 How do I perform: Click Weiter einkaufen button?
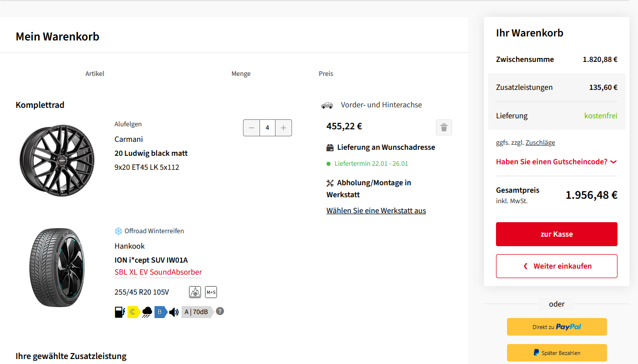pyautogui.click(x=556, y=266)
